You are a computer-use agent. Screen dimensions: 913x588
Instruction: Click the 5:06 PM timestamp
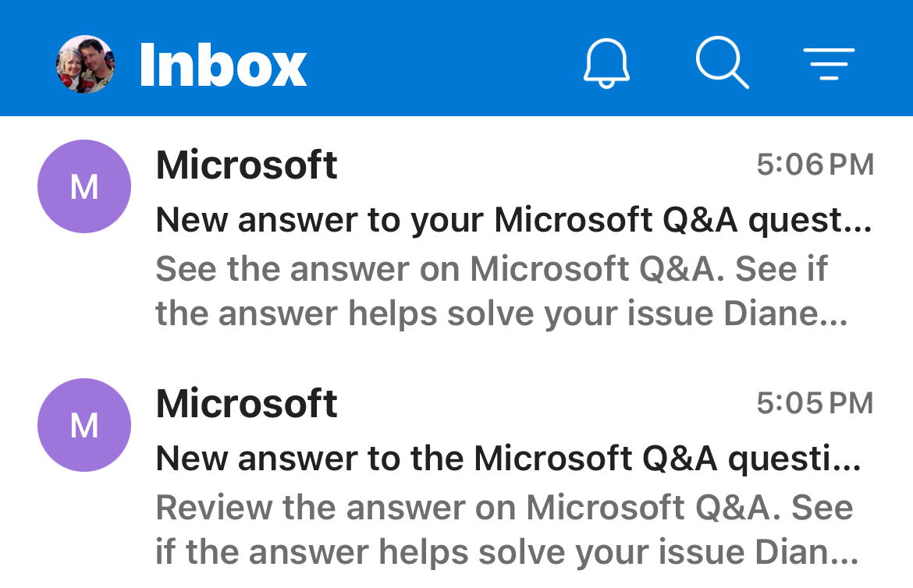[815, 165]
